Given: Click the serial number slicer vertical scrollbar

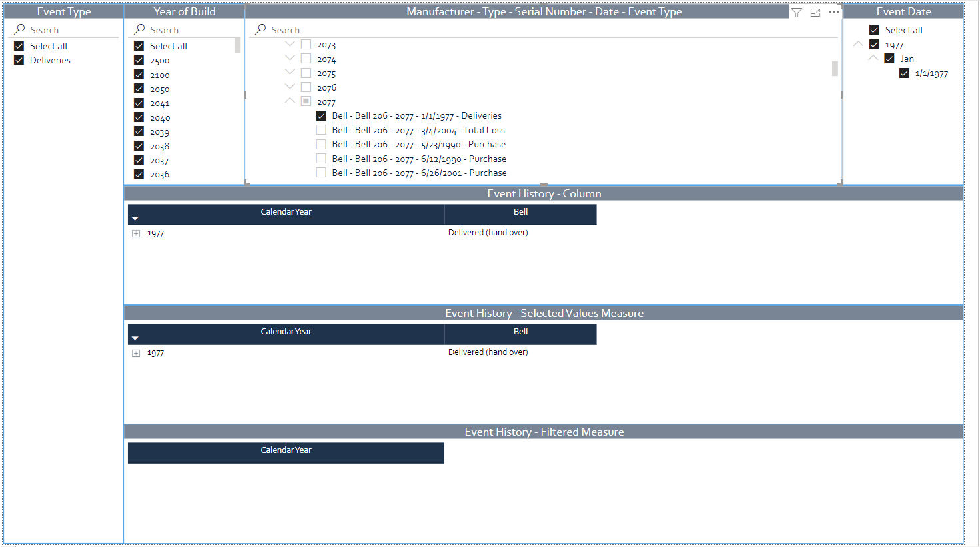Looking at the screenshot, I should tap(835, 69).
